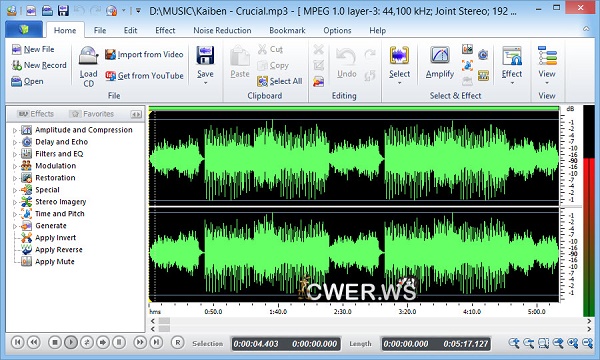Click the two-tone square icon above Select & Effect
This screenshot has width=600, height=360.
pyautogui.click(x=467, y=49)
